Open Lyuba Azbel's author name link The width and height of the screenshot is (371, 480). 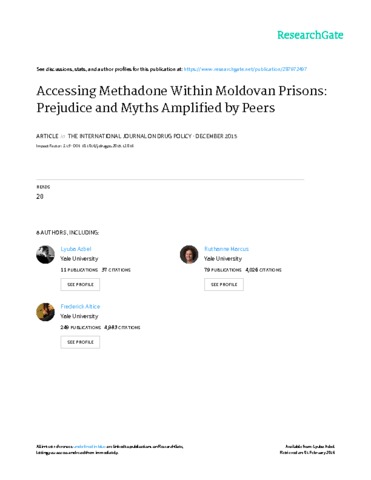(x=76, y=249)
